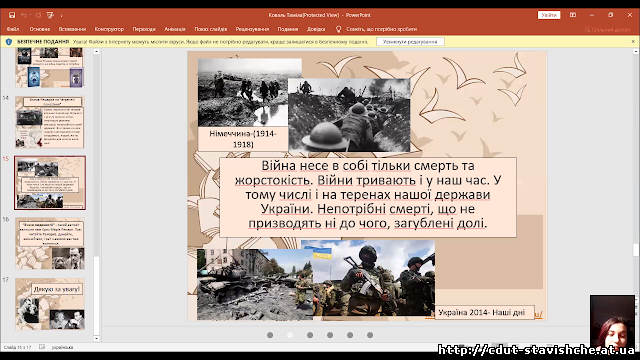Select the trench helmets black-and-white photo
This screenshot has width=640, height=360.
pos(349,116)
